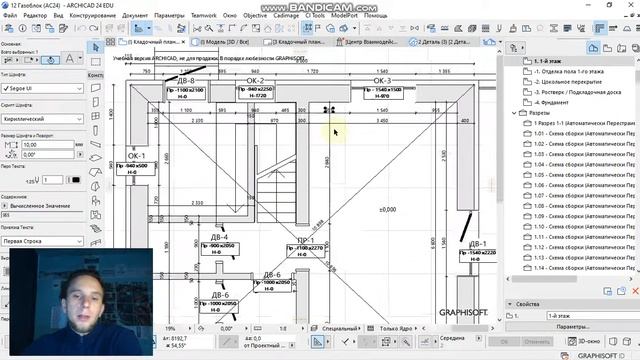Viewport: 640px width, 360px height.
Task: Click the perpendicular guide-line icon in the bottom bar
Action: [x=425, y=341]
